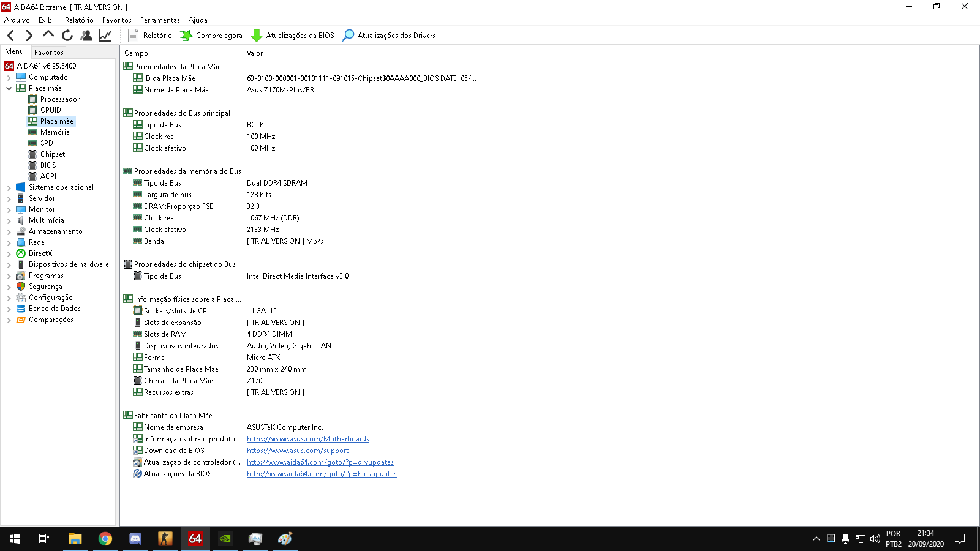This screenshot has height=551, width=980.
Task: Open the asus.com/support link
Action: 298,451
